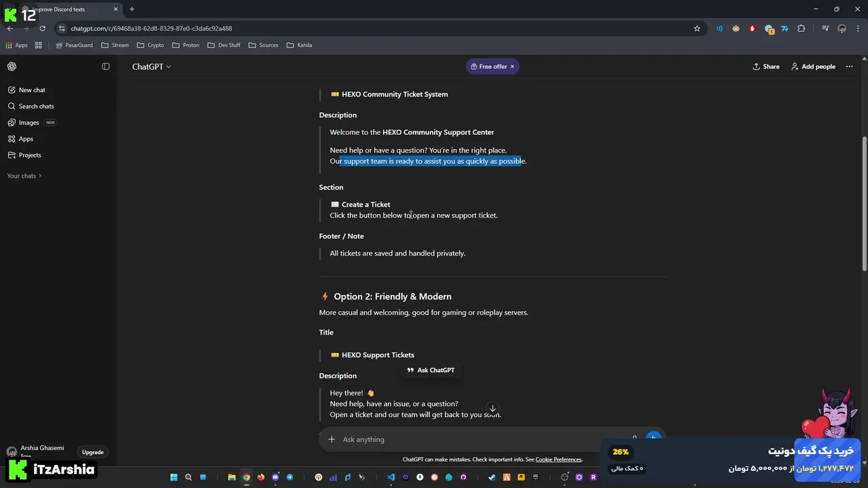Image resolution: width=868 pixels, height=488 pixels.
Task: Open Telegram from the taskbar
Action: tap(290, 477)
